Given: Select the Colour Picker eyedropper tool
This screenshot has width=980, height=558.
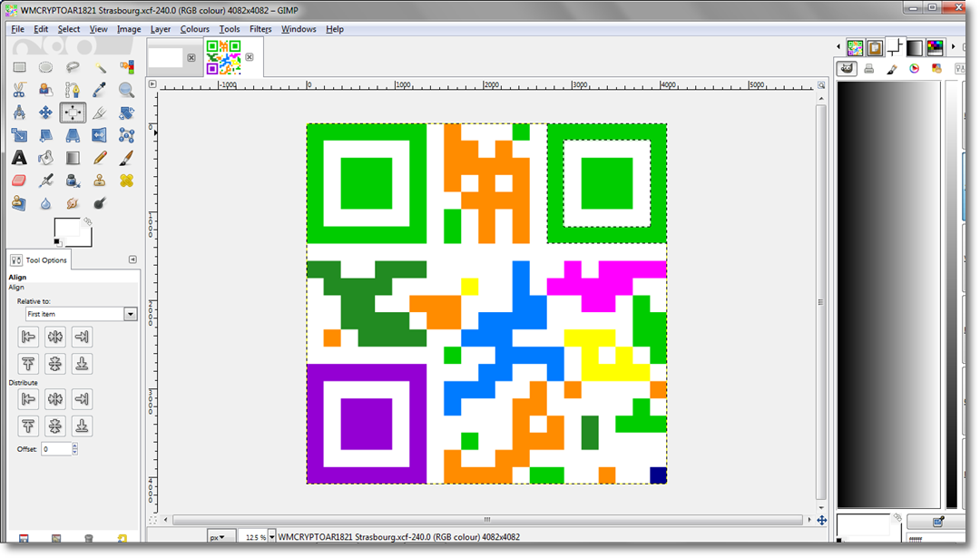Looking at the screenshot, I should [100, 90].
